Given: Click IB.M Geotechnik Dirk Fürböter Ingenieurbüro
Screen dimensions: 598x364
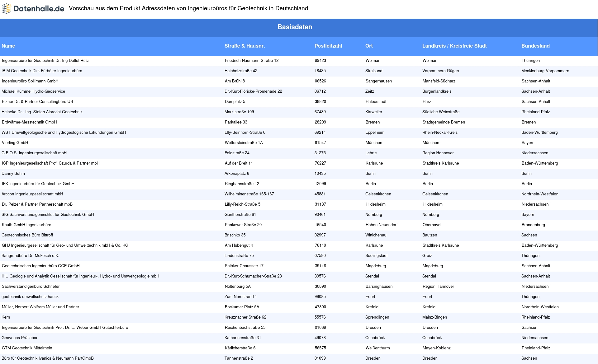Looking at the screenshot, I should (x=42, y=71).
